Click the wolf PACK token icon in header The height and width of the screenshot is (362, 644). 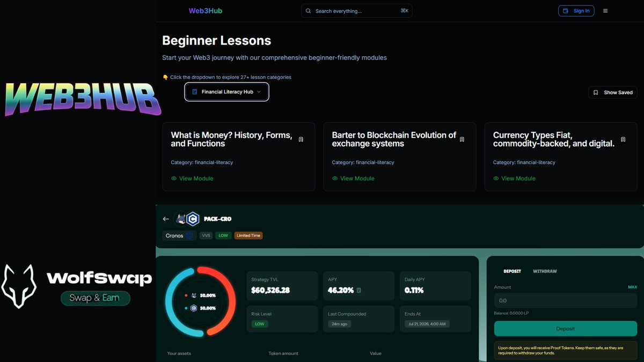point(181,219)
